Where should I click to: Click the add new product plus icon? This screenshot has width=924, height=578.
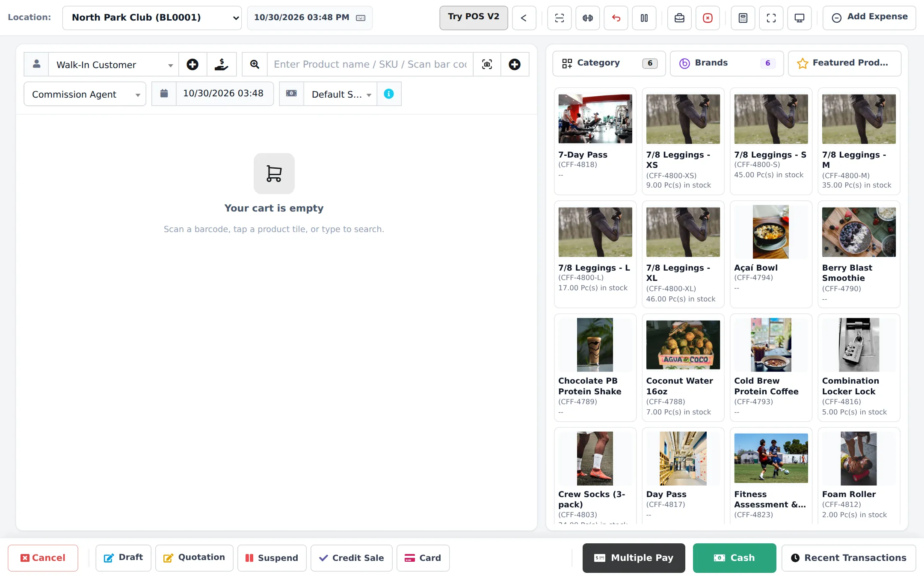click(x=515, y=64)
